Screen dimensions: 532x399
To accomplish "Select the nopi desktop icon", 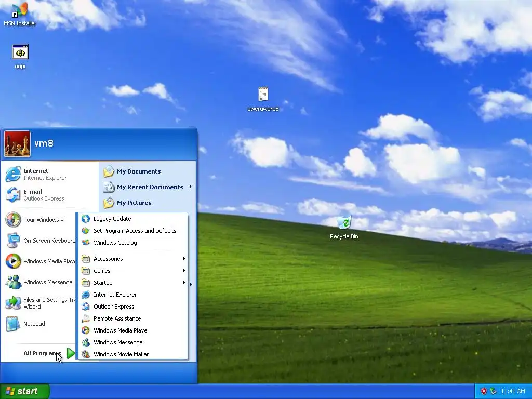I will pos(20,56).
